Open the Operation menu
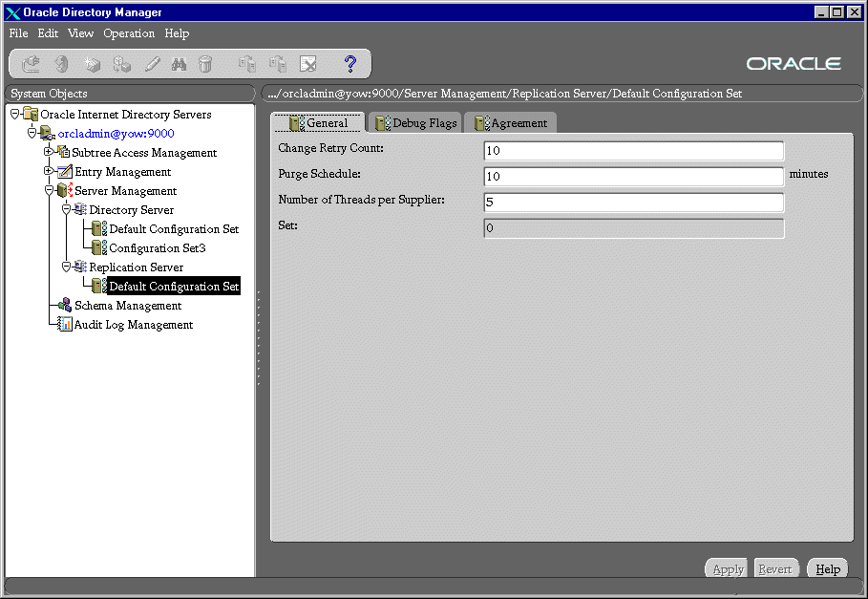 pos(129,33)
